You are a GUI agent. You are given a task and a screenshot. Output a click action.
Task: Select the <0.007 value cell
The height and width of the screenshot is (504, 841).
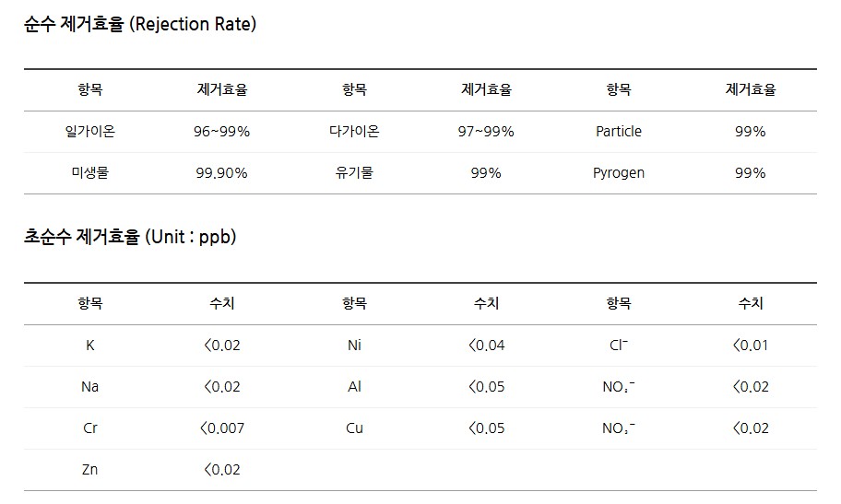pyautogui.click(x=222, y=428)
